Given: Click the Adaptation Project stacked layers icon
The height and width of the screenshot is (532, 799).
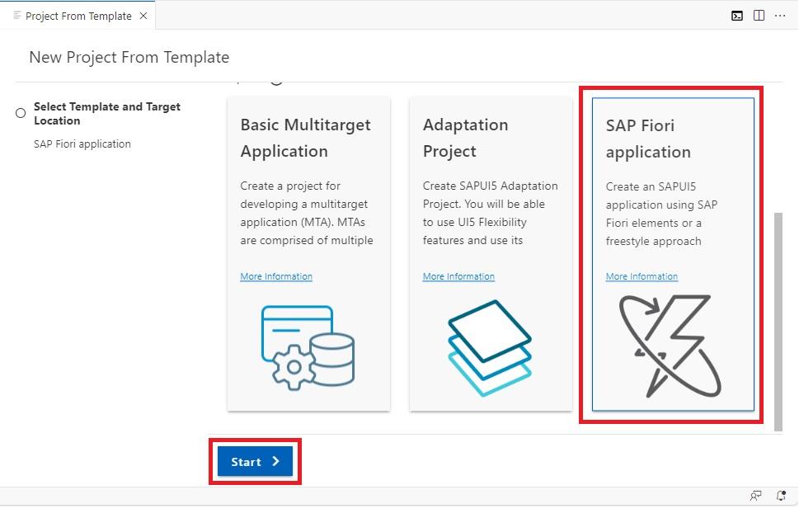Looking at the screenshot, I should (490, 348).
